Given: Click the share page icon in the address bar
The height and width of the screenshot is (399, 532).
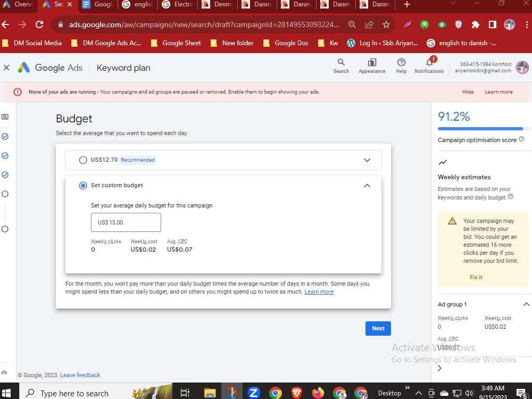Looking at the screenshot, I should pos(369,24).
